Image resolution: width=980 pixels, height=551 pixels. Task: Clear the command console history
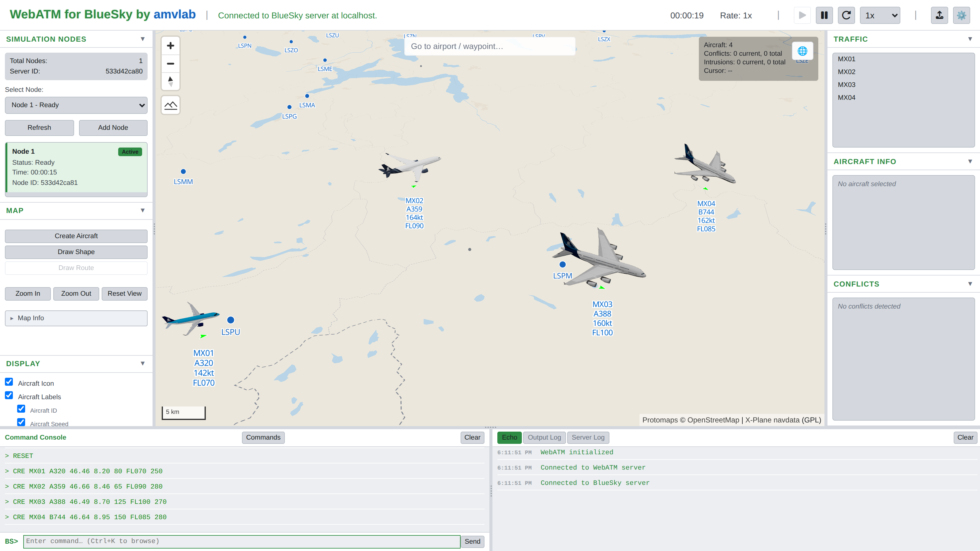pos(472,437)
